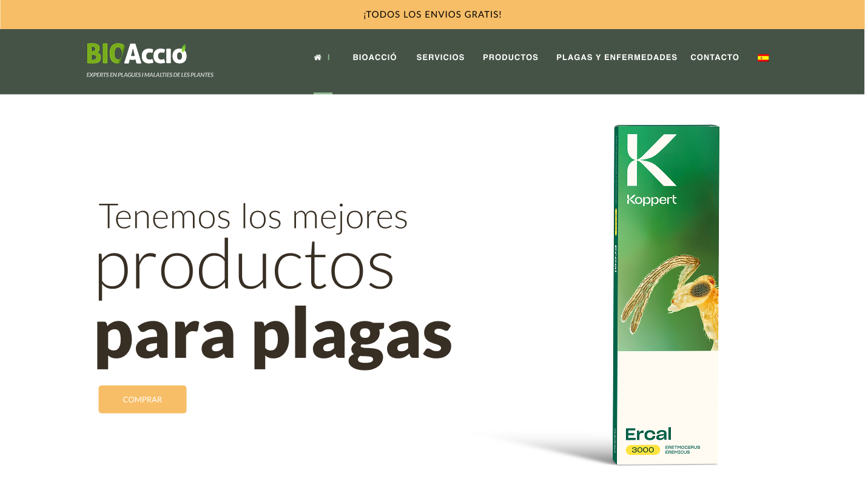Screen dimensions: 865x504
Task: Click the home icon in navigation
Action: 317,58
